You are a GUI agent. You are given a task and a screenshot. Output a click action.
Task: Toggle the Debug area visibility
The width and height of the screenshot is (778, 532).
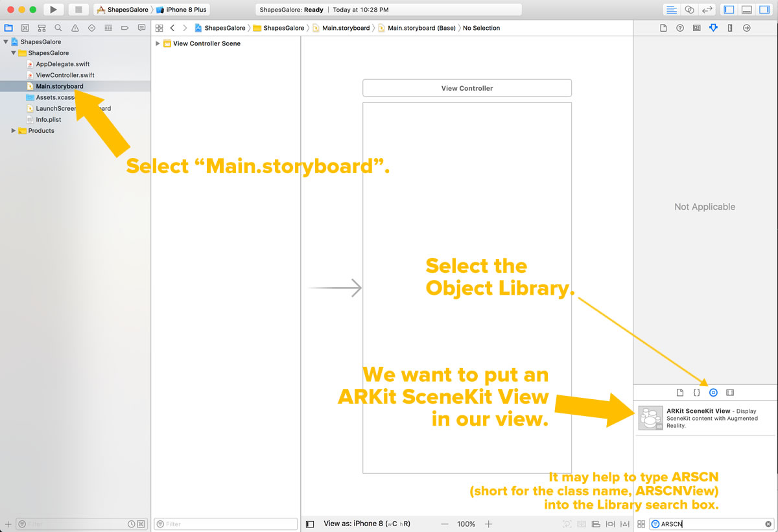point(746,10)
